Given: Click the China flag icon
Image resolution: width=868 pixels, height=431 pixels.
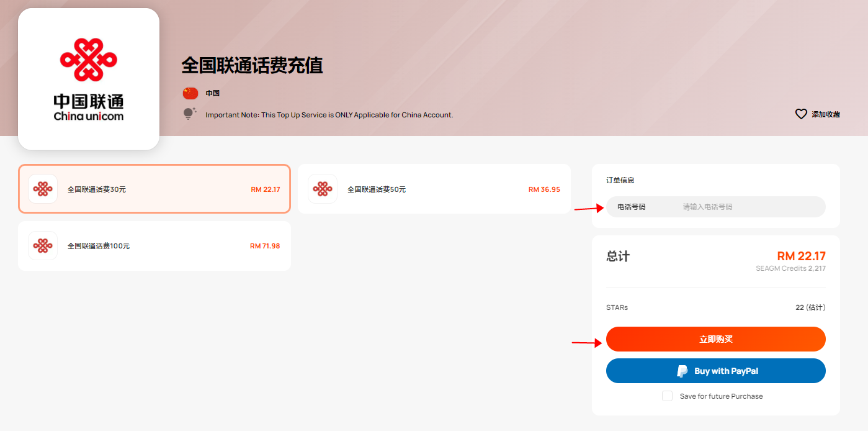Looking at the screenshot, I should pyautogui.click(x=190, y=93).
